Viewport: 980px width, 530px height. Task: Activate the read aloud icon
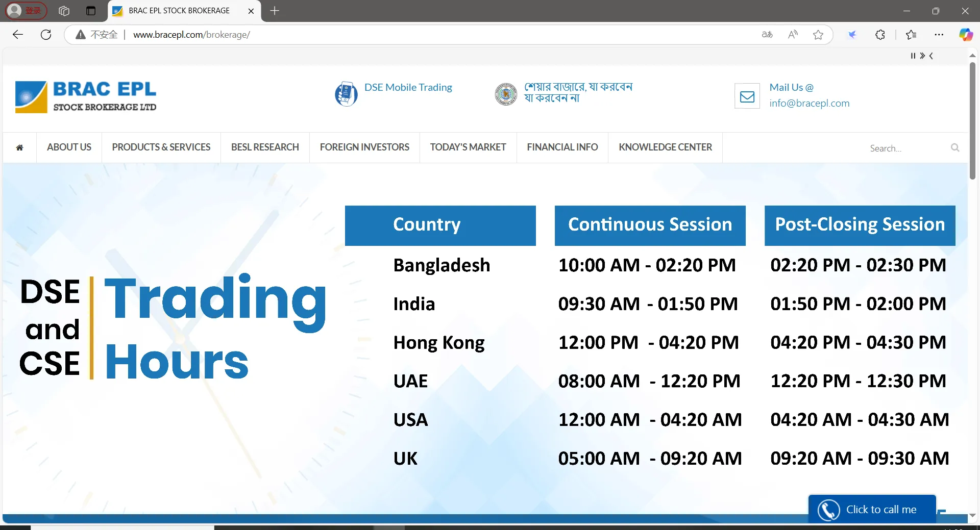(793, 35)
